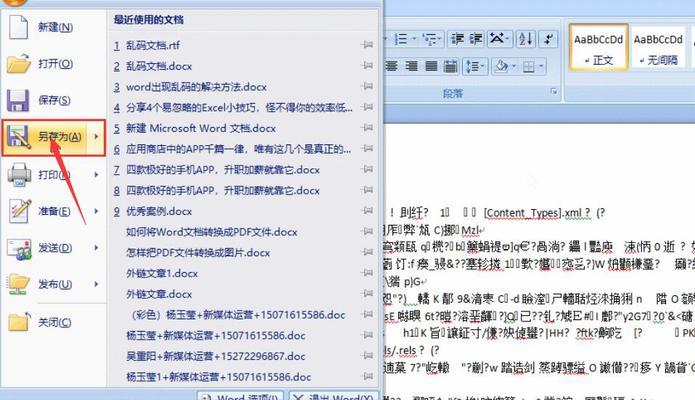This screenshot has height=400, width=695.
Task: Click the Chinese layout icon
Action: point(496,39)
